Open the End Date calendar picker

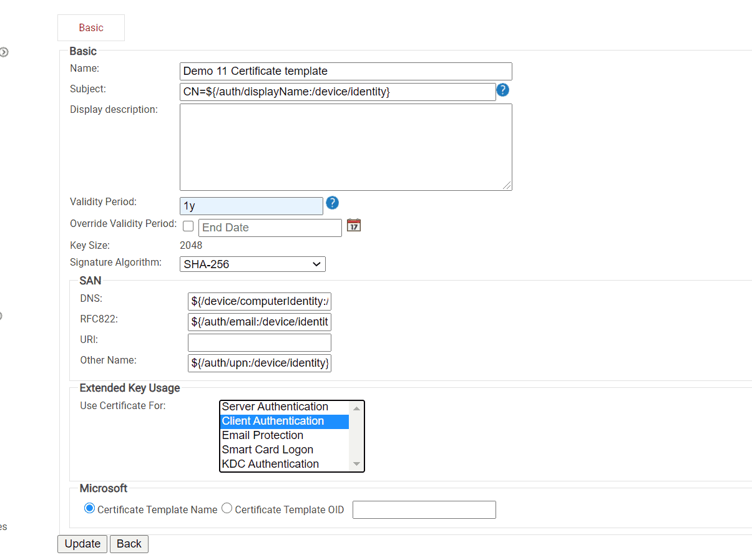coord(354,225)
